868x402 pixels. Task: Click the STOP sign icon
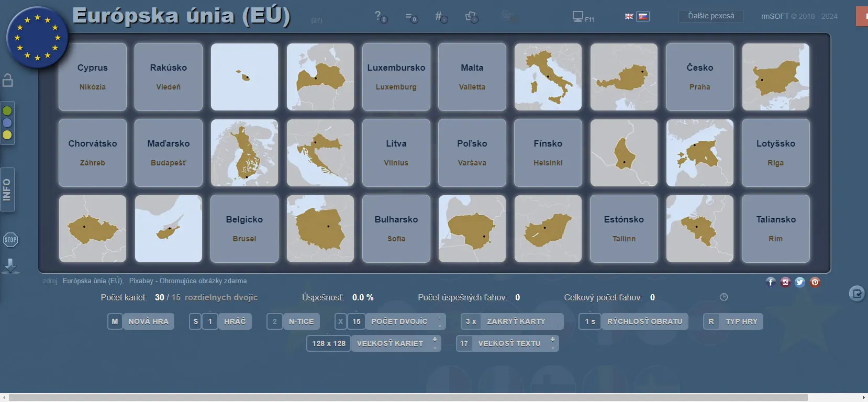tap(10, 240)
